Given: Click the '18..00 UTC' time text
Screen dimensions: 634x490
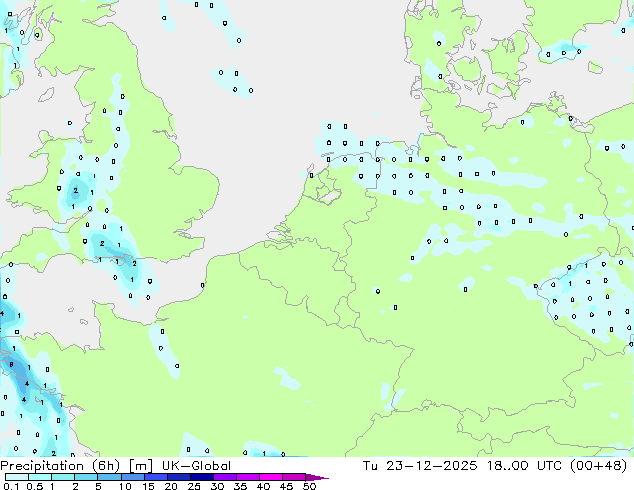Looking at the screenshot, I should pyautogui.click(x=524, y=466).
